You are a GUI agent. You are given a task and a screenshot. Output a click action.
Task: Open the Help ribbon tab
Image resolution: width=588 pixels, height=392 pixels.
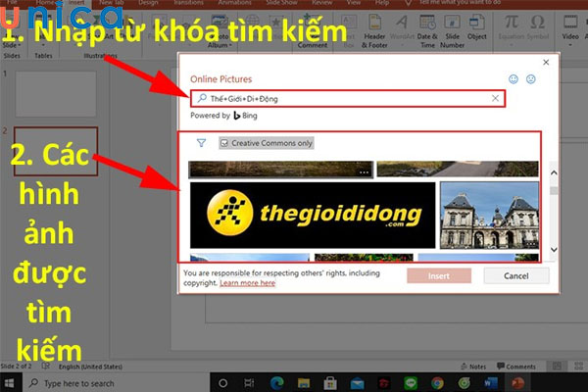(382, 3)
